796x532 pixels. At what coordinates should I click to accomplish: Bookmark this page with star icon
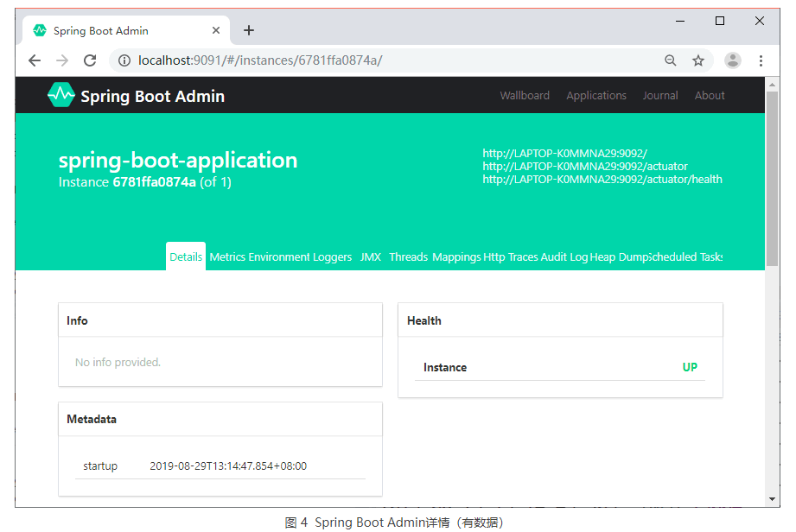click(698, 60)
